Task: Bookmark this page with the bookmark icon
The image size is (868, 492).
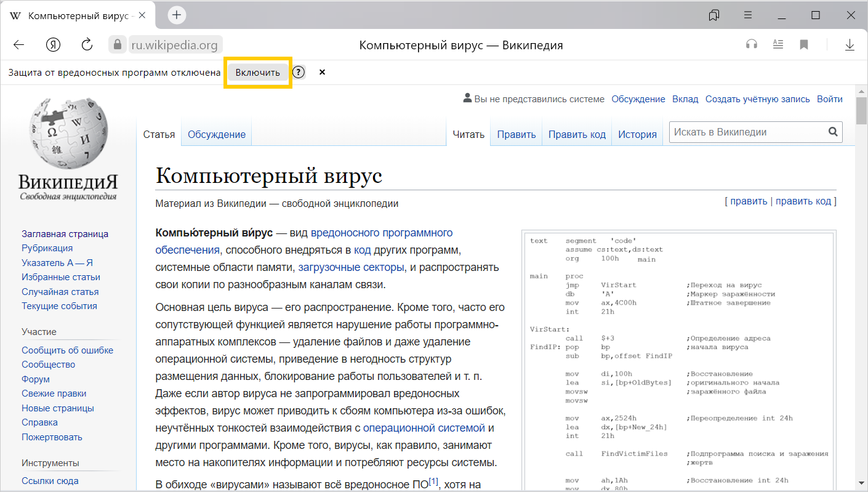Action: point(803,44)
